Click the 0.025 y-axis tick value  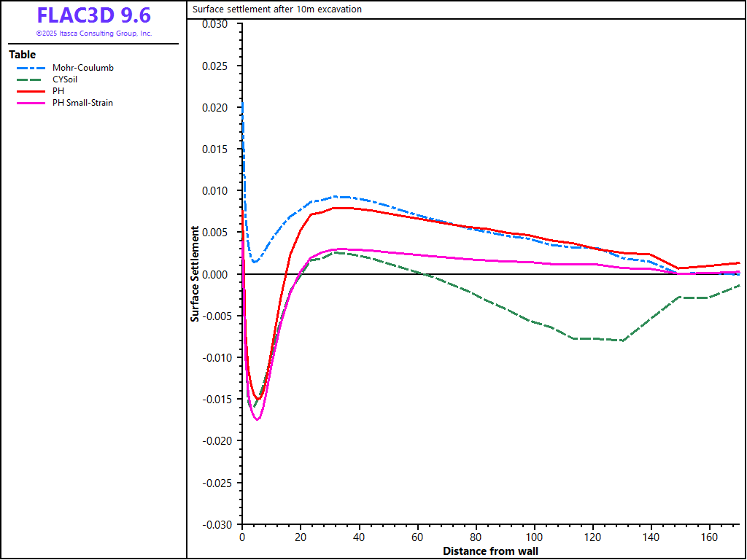[x=214, y=66]
